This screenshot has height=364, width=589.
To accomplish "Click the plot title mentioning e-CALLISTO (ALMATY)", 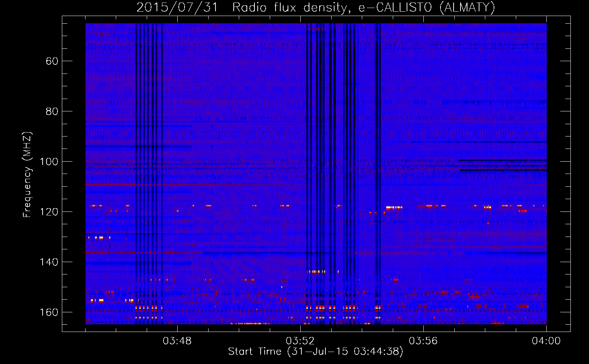I will (x=316, y=7).
